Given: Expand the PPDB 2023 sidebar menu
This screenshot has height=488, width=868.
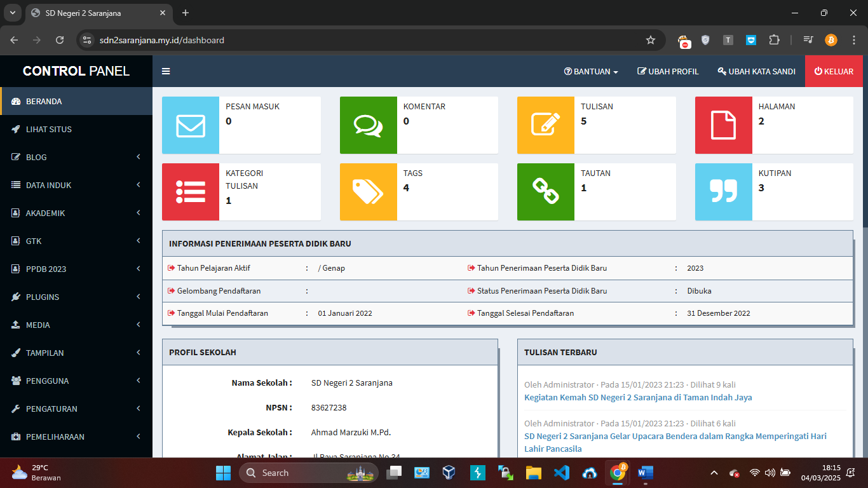Looking at the screenshot, I should pos(76,269).
